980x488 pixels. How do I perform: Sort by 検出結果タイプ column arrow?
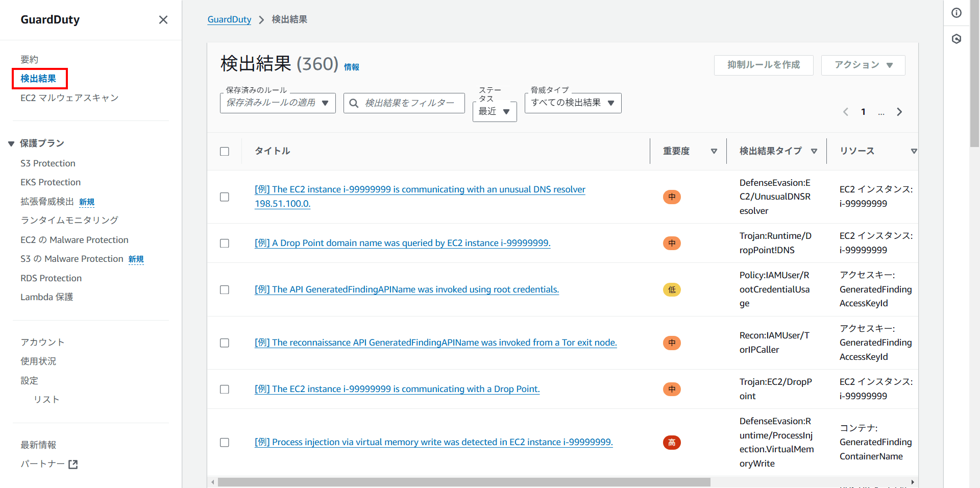[814, 151]
